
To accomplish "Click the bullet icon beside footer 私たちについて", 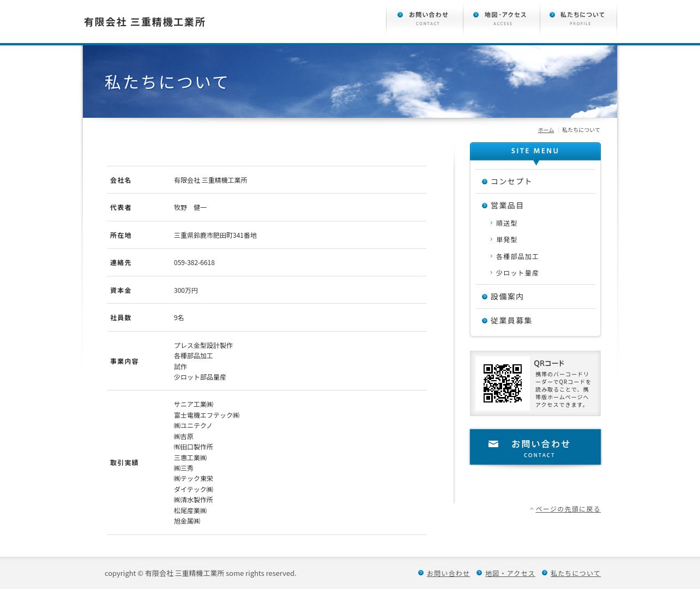I will click(x=544, y=573).
